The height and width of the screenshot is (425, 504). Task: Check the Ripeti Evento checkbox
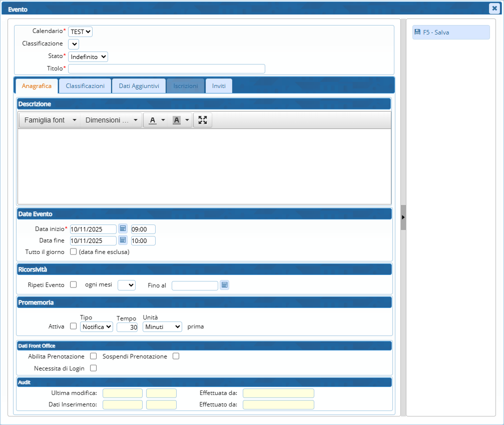pos(73,284)
